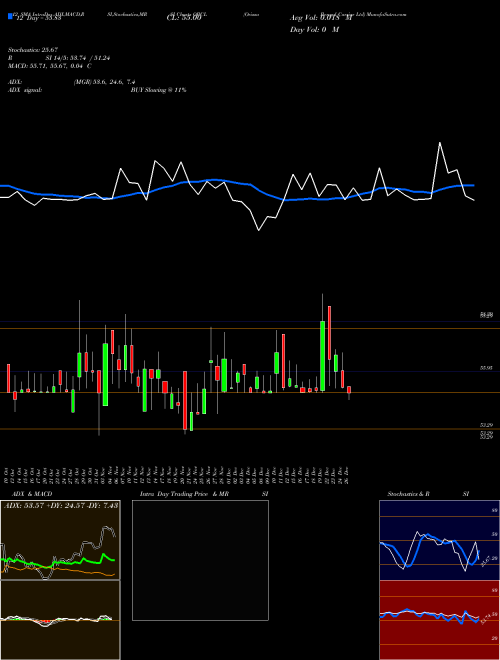Open the ADX indicator chart panel
The height and width of the screenshot is (660, 500).
point(60,540)
